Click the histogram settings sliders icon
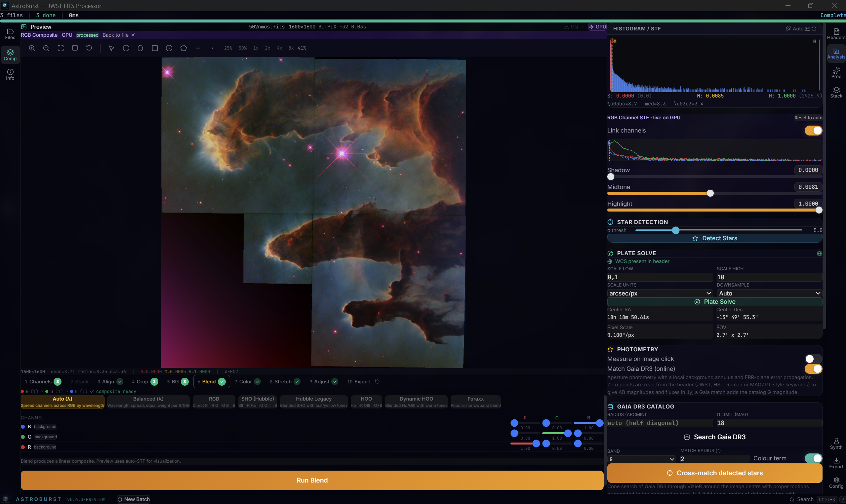Viewport: 846px width, 504px height. tap(807, 29)
